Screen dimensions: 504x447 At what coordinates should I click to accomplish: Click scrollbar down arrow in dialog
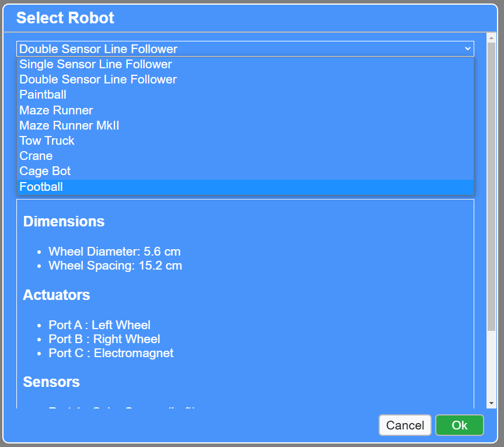pyautogui.click(x=491, y=403)
